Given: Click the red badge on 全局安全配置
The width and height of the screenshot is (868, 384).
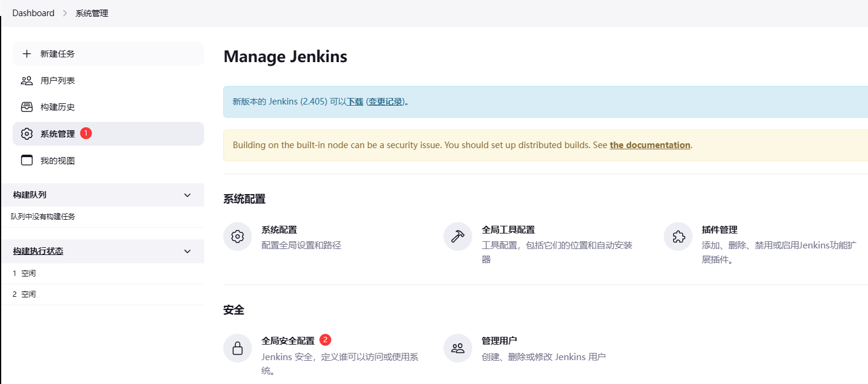Looking at the screenshot, I should [x=325, y=340].
